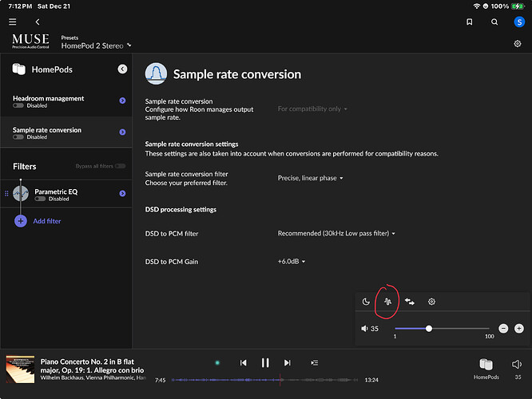This screenshot has width=532, height=399.
Task: Pause playback
Action: pos(265,363)
